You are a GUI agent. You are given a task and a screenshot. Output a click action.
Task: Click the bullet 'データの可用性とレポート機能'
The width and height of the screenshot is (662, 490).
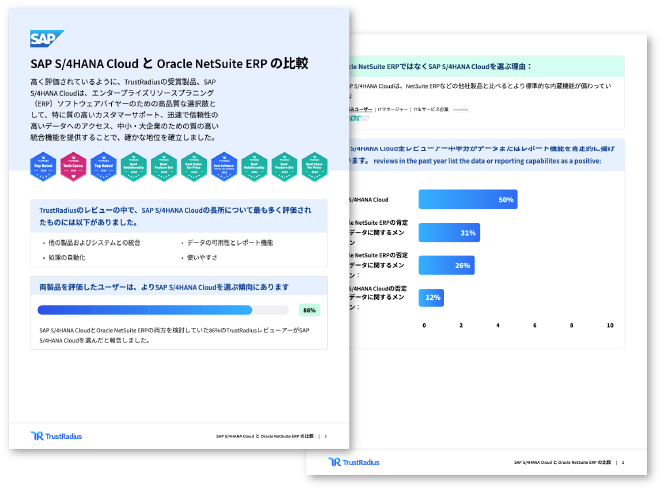click(230, 243)
